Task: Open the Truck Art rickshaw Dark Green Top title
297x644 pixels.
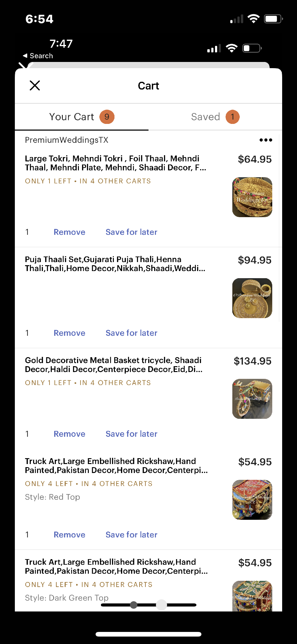Action: 116,566
